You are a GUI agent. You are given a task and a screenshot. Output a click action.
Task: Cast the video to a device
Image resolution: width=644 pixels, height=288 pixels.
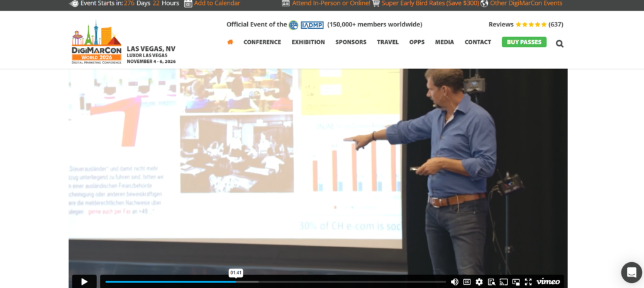tap(504, 282)
